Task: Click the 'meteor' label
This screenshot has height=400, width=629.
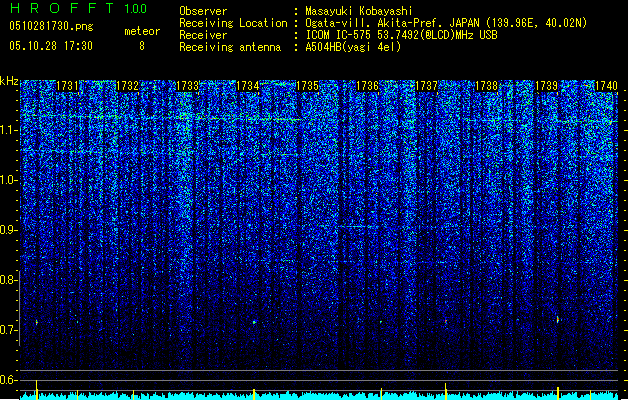Action: (142, 31)
